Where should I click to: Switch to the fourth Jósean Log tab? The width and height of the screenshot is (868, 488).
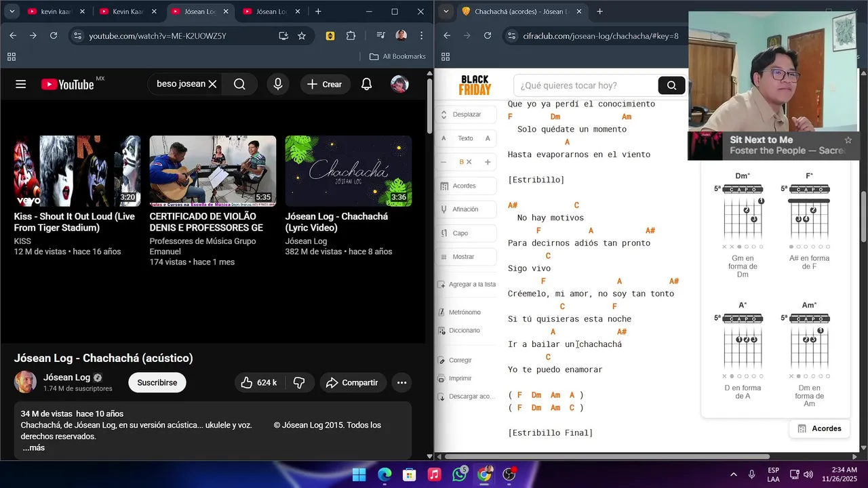271,12
